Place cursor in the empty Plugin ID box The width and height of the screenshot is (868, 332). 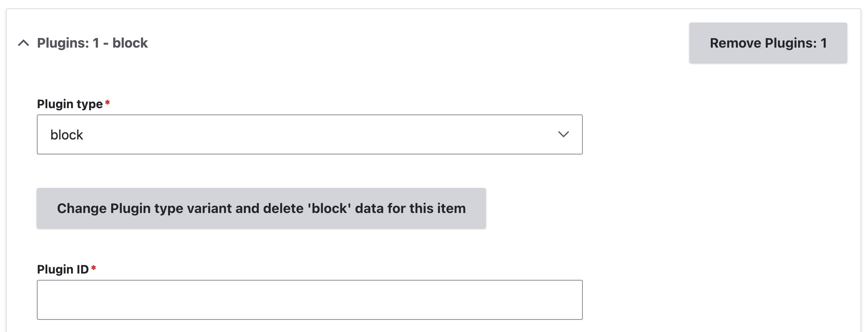309,300
